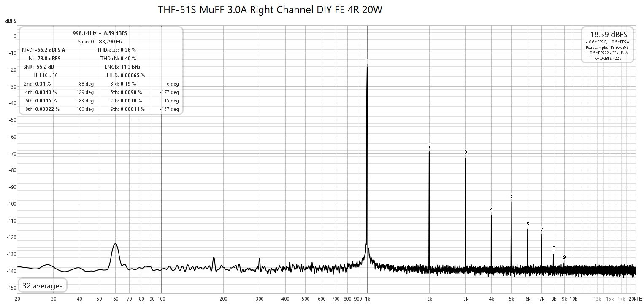Click the "SNR: 55.2 dB" value
Viewport: 644px width, 304px height.
click(40, 67)
